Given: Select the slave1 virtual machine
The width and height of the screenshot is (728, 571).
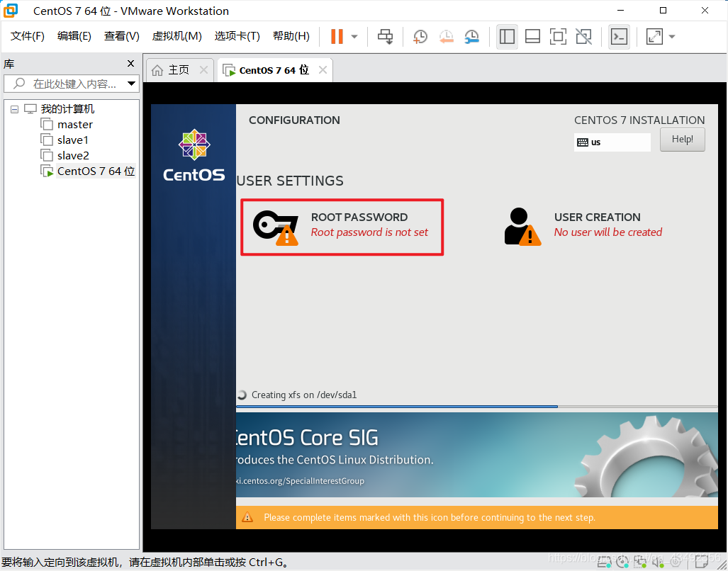Looking at the screenshot, I should click(x=73, y=140).
